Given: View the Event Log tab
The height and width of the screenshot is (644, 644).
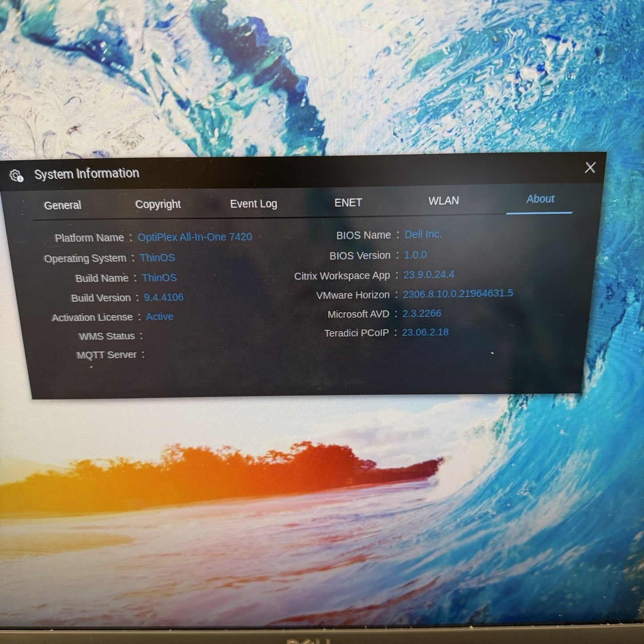Looking at the screenshot, I should pos(253,204).
